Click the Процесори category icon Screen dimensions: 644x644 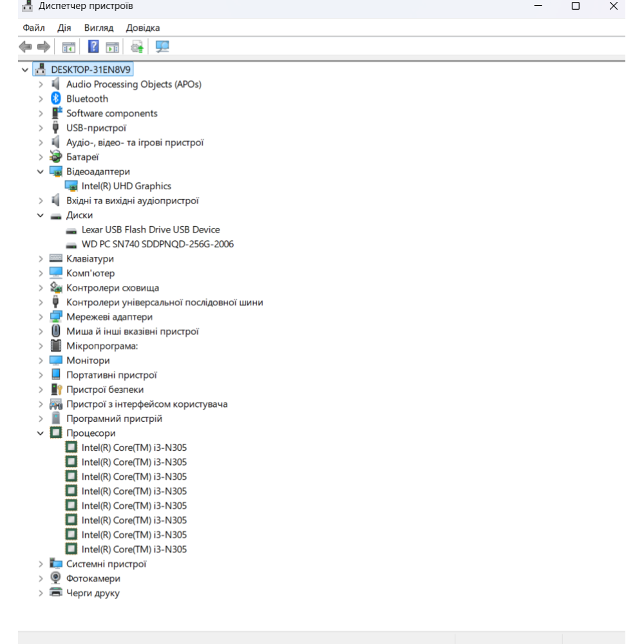[x=56, y=433]
